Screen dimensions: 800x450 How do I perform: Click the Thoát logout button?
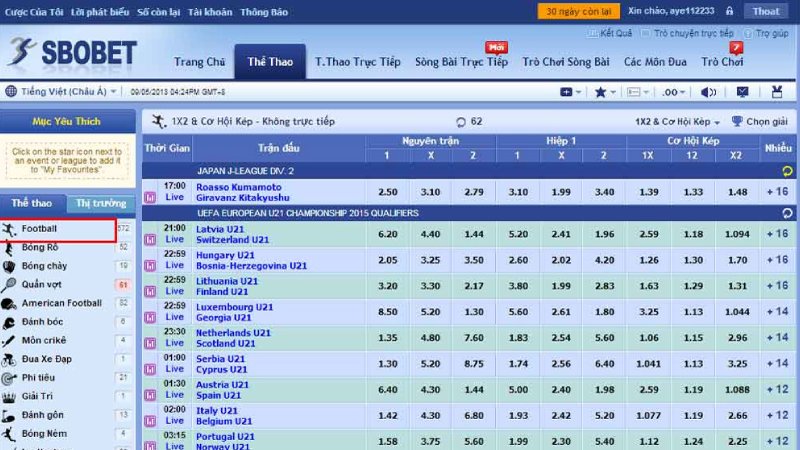click(766, 11)
